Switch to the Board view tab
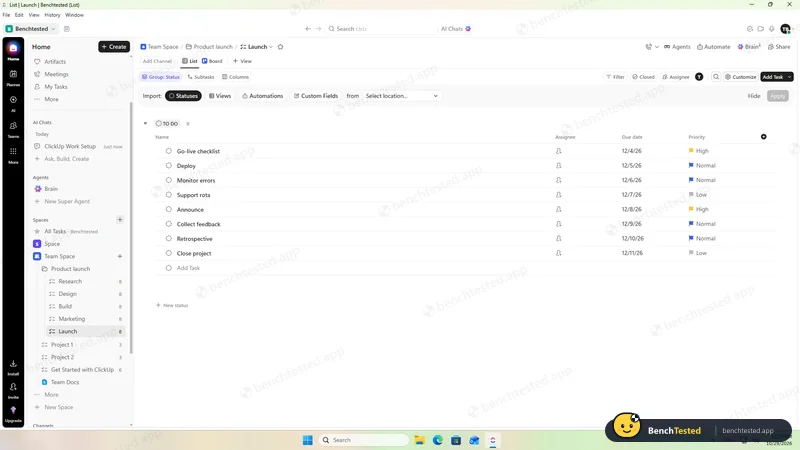 [x=212, y=61]
